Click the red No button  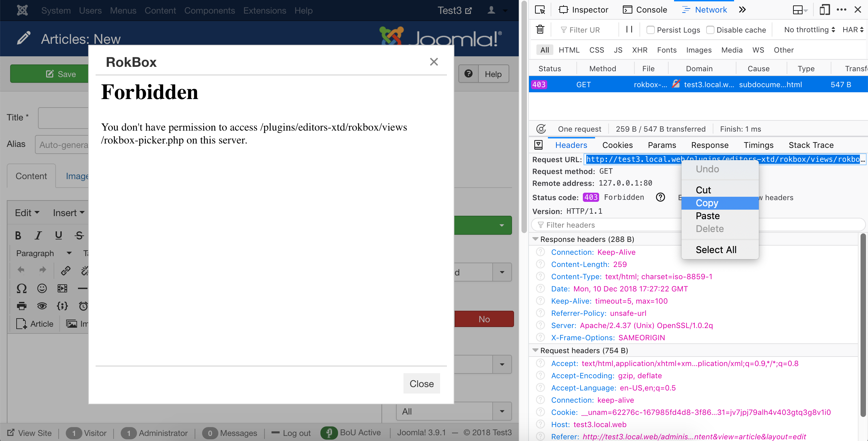[x=484, y=319]
